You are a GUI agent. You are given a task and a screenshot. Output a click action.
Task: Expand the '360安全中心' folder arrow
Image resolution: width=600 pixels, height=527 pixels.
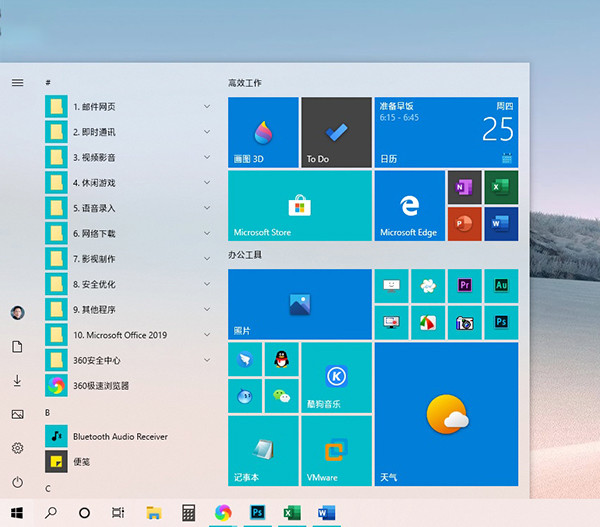(207, 360)
